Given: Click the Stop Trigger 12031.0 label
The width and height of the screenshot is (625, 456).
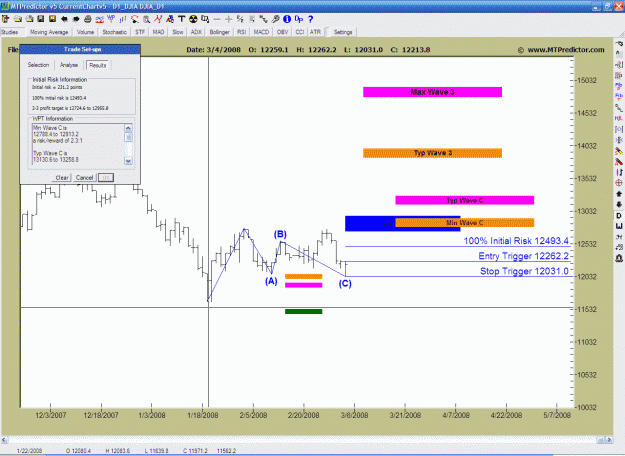Looking at the screenshot, I should [524, 271].
